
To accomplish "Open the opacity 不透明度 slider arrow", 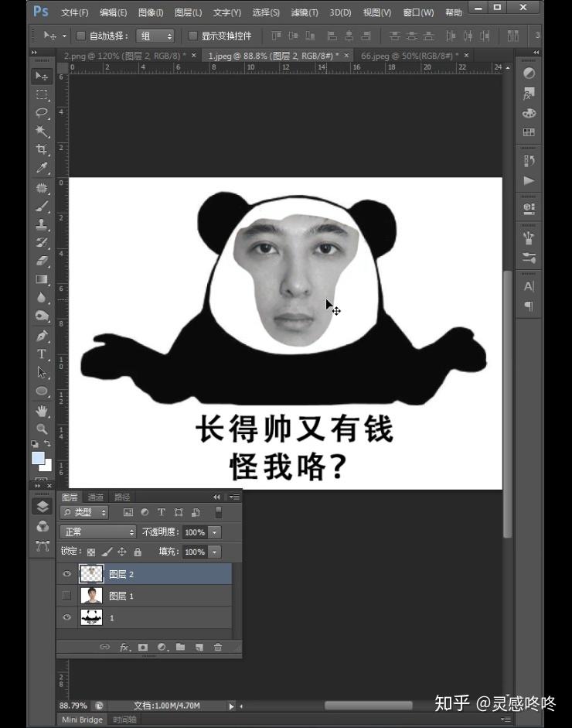I will click(215, 532).
